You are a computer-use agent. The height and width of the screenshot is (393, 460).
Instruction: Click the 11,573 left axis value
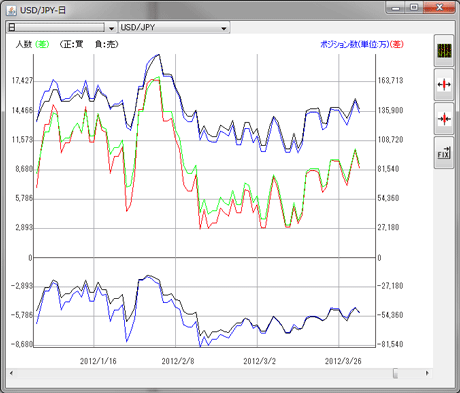pos(22,140)
